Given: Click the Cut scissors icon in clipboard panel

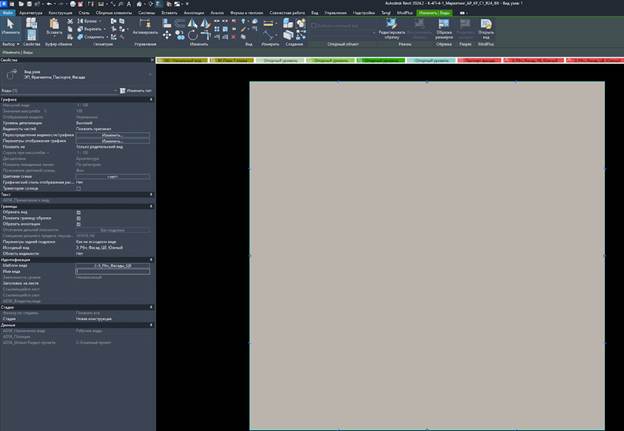Looking at the screenshot, I should [70, 21].
